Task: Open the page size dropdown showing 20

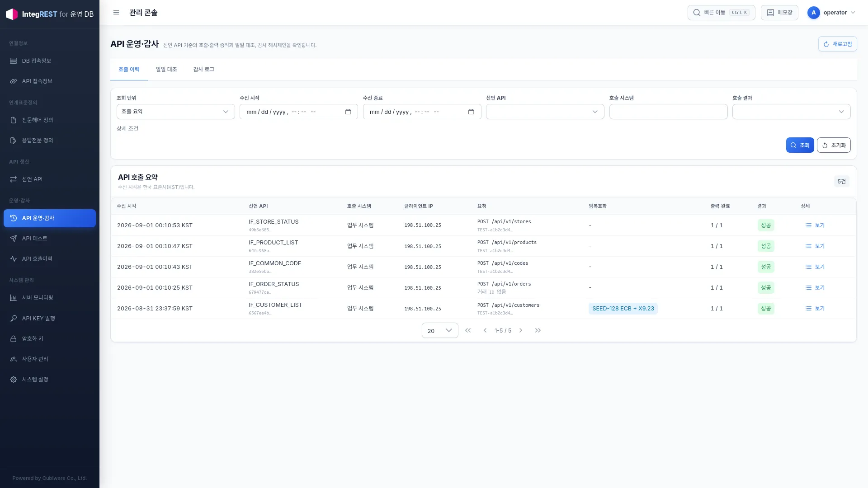Action: coord(440,330)
